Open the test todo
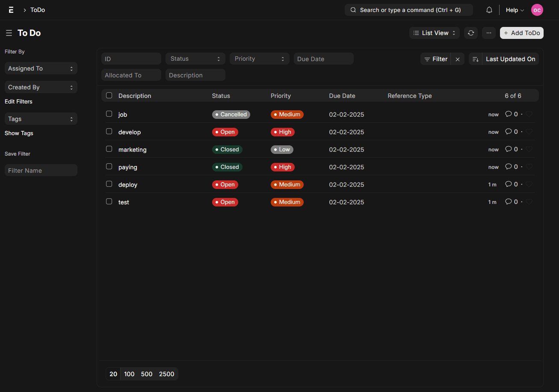The height and width of the screenshot is (392, 559). click(x=124, y=202)
